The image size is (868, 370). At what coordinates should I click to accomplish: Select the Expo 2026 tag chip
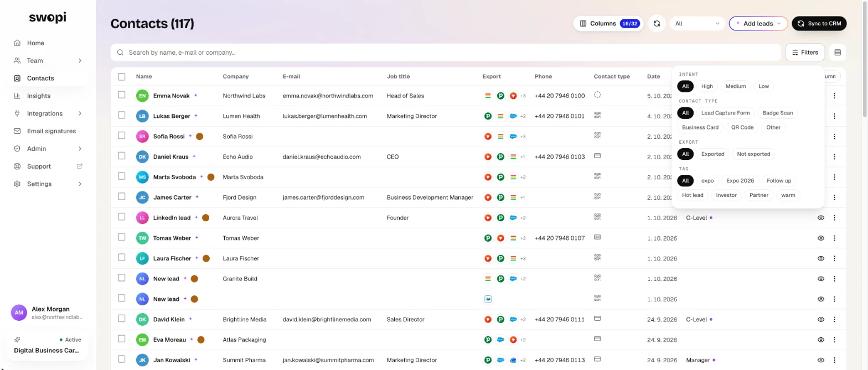click(x=740, y=181)
